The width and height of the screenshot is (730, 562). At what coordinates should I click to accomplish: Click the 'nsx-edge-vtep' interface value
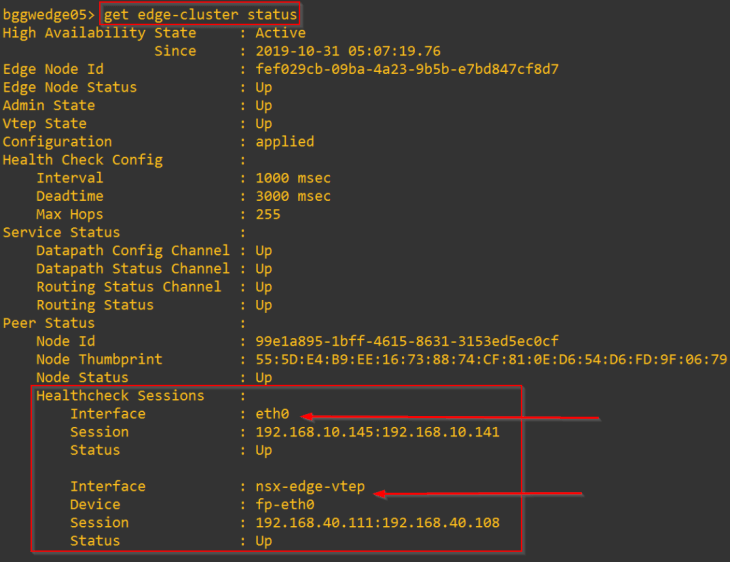point(310,486)
